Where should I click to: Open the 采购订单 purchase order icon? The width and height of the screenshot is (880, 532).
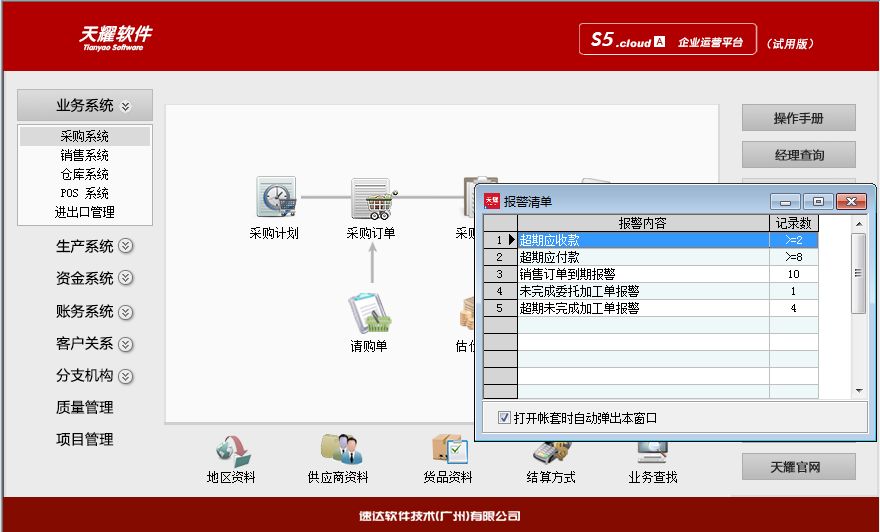pos(372,198)
